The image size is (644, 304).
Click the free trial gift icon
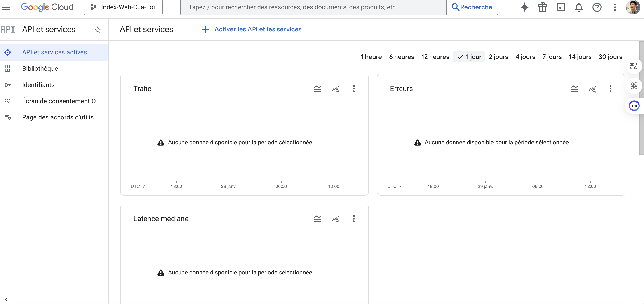tap(543, 7)
